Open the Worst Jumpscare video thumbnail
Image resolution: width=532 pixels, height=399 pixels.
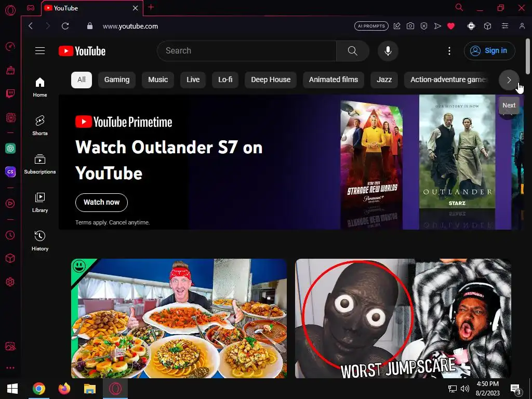point(403,318)
